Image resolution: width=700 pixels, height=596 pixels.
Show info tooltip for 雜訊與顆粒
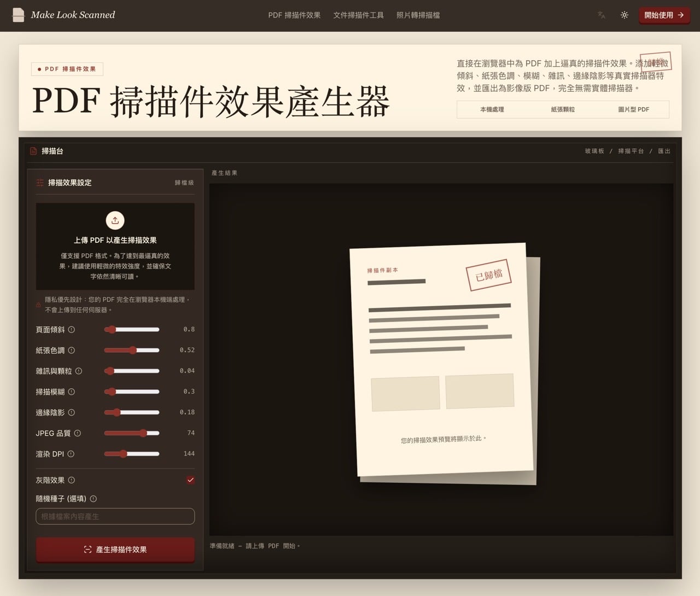coord(79,371)
